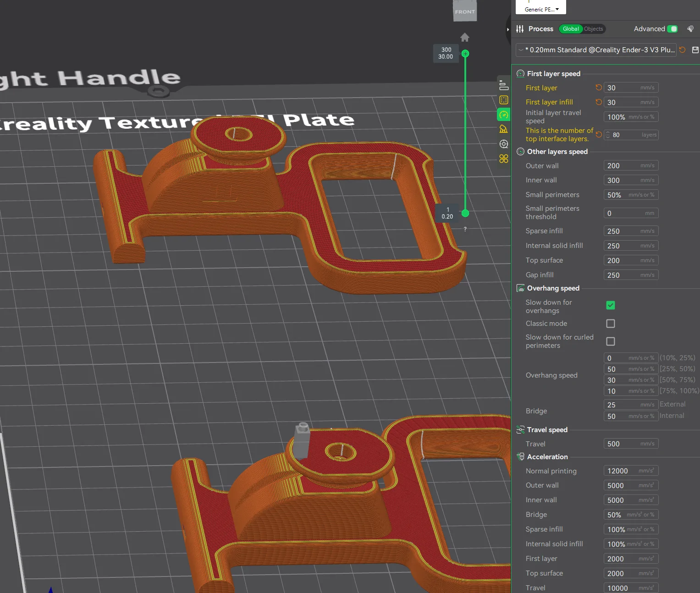Open the compare presets search icon beside Advanced
This screenshot has height=593, width=700.
coord(690,29)
